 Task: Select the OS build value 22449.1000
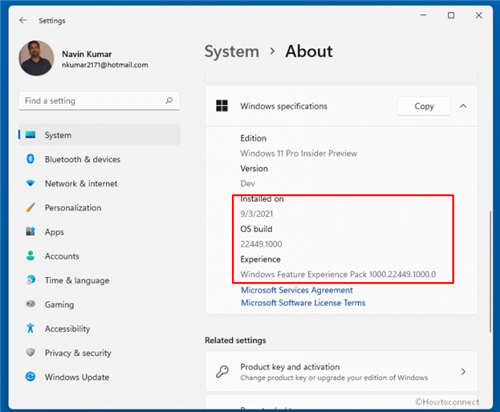(x=261, y=244)
